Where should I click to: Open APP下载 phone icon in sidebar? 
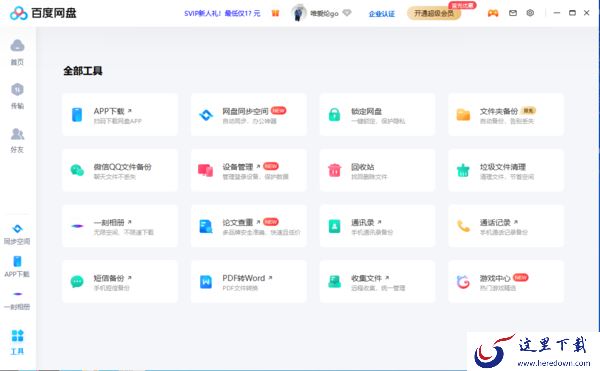coord(17,261)
